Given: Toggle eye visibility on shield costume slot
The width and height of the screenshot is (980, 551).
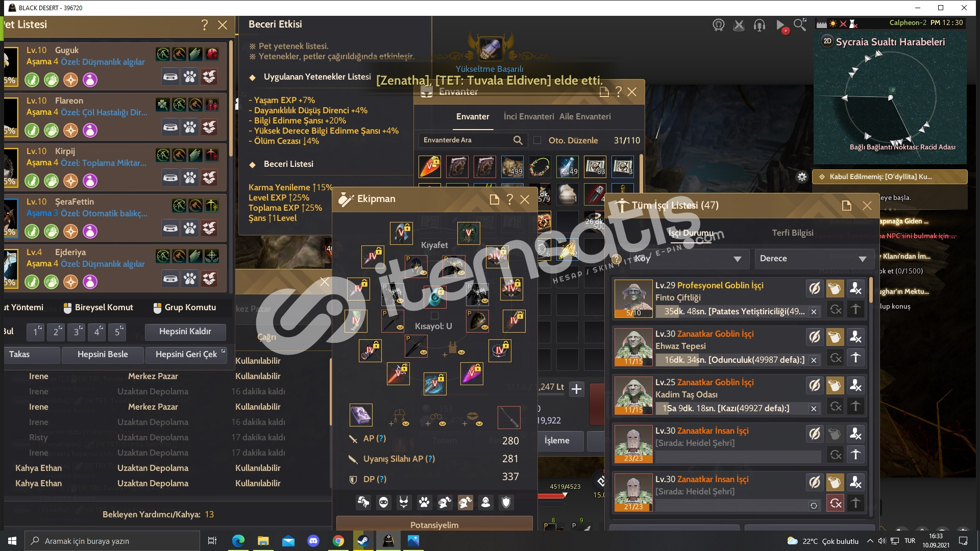Looking at the screenshot, I should (485, 327).
